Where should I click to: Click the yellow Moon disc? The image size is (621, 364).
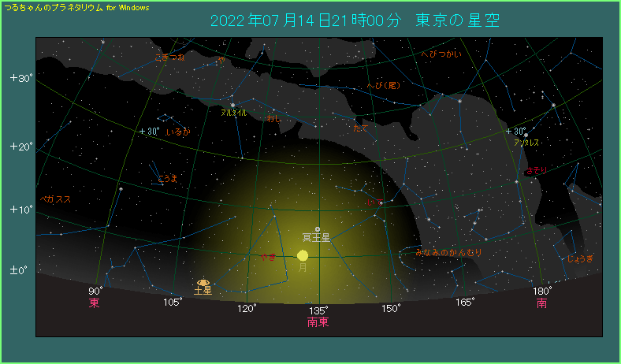point(303,255)
